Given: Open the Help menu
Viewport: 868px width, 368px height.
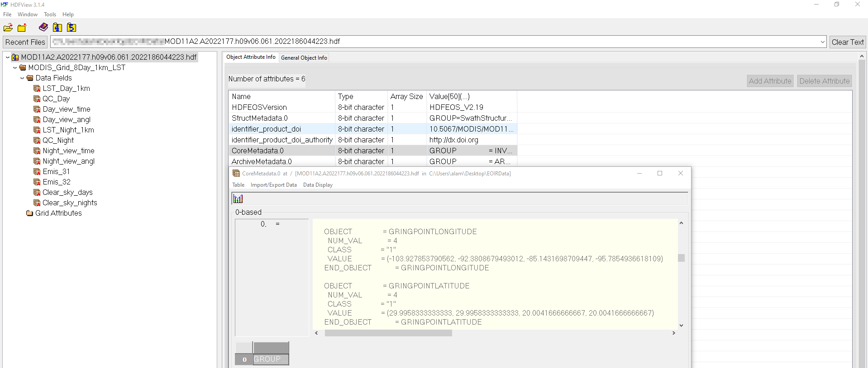Looking at the screenshot, I should coord(68,14).
